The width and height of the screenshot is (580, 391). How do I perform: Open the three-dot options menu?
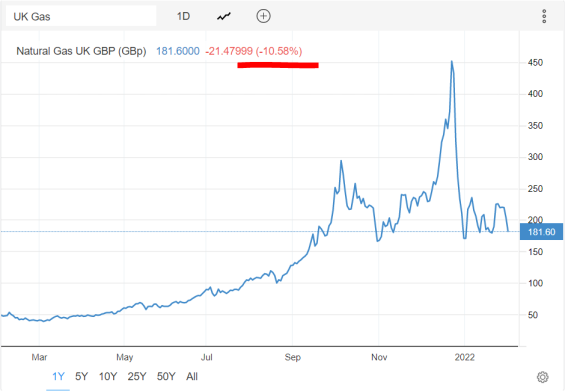click(x=544, y=17)
